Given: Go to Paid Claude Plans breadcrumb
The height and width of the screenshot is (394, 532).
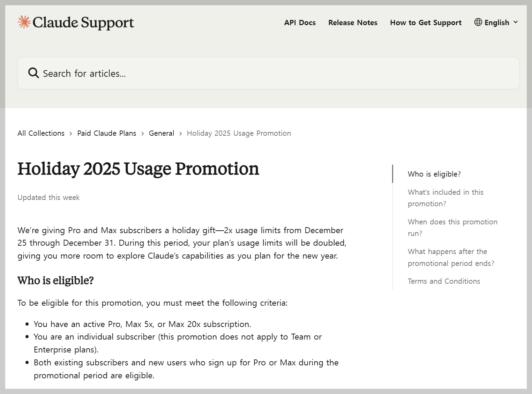Looking at the screenshot, I should click(107, 133).
